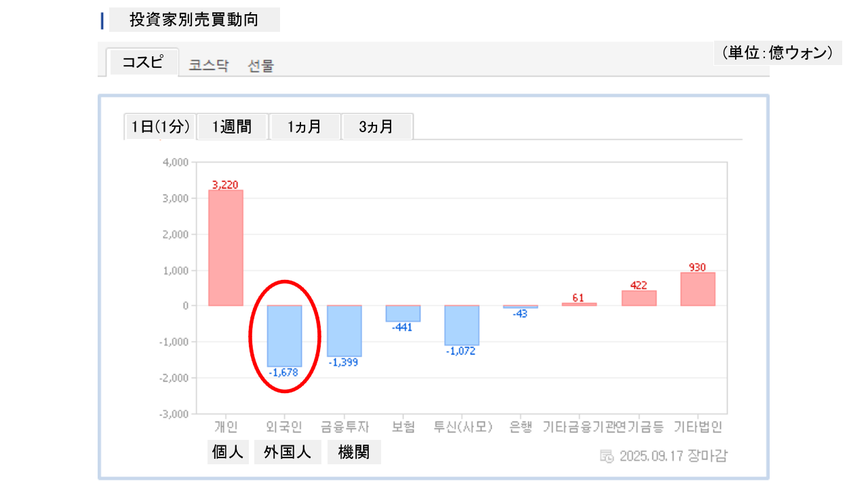Image resolution: width=868 pixels, height=488 pixels.
Task: Select the 기타법인 bar showing 930
Action: point(698,289)
